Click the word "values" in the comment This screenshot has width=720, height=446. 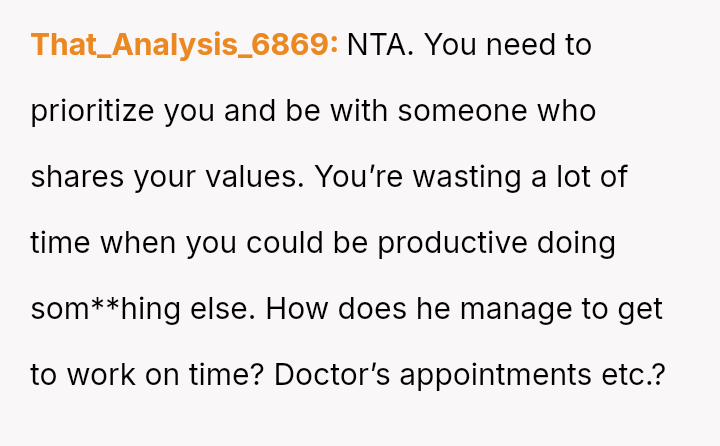pyautogui.click(x=257, y=177)
